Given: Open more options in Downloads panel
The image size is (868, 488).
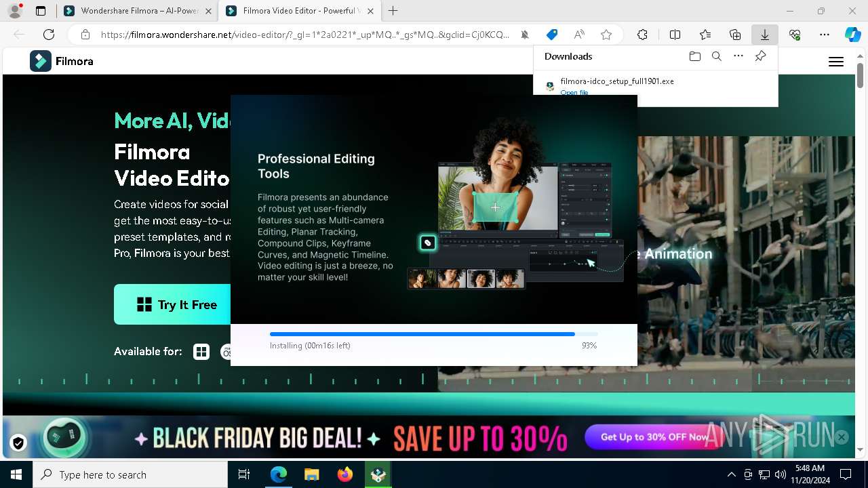Looking at the screenshot, I should pyautogui.click(x=738, y=56).
